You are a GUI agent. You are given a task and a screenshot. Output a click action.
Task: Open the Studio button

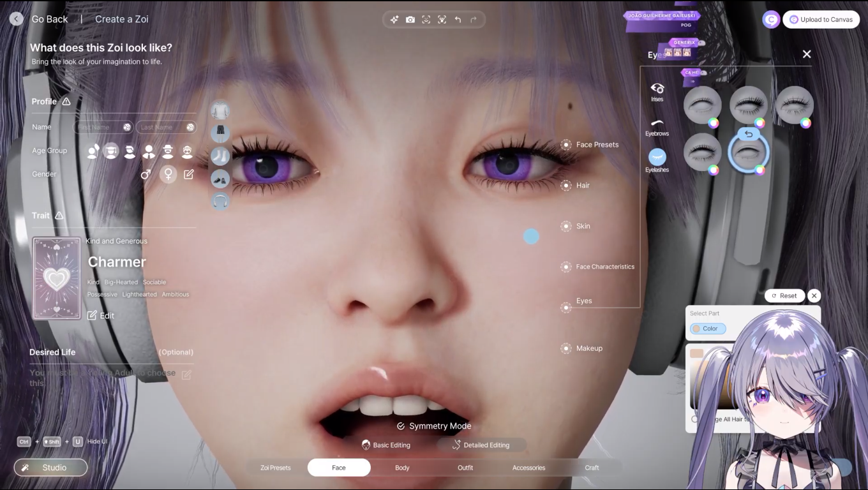point(50,468)
